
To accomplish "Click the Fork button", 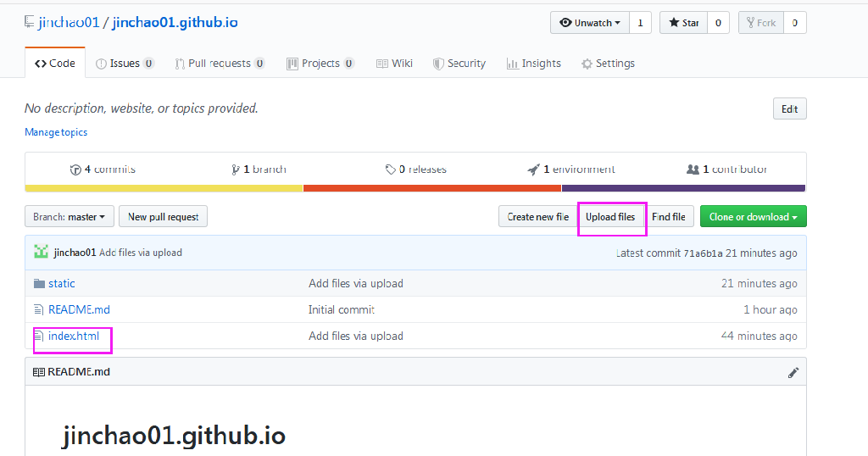I will [x=761, y=23].
